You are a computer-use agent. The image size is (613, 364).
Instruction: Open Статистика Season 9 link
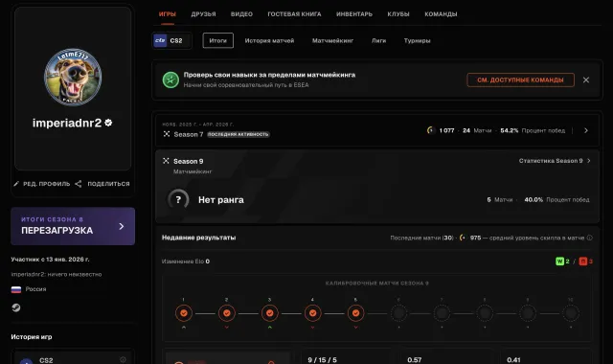pos(555,161)
